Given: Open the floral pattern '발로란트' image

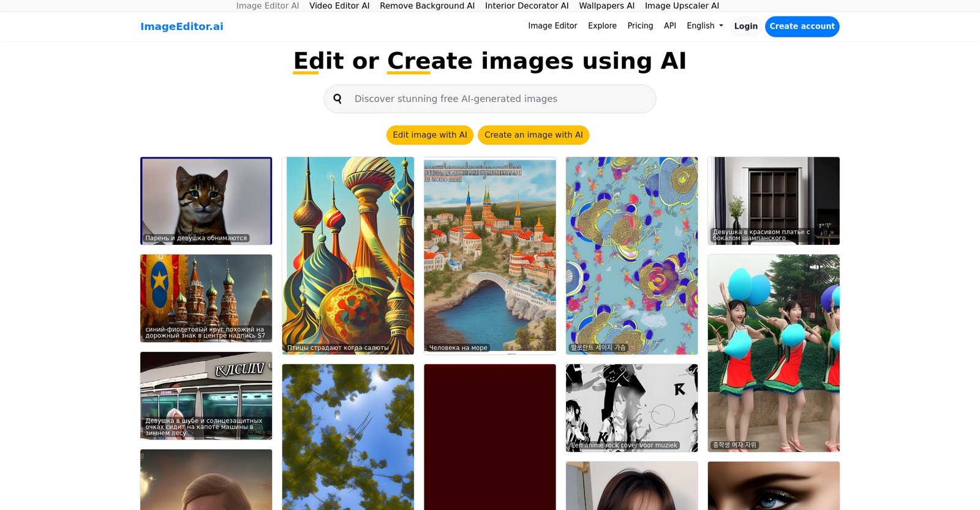Looking at the screenshot, I should tap(631, 255).
